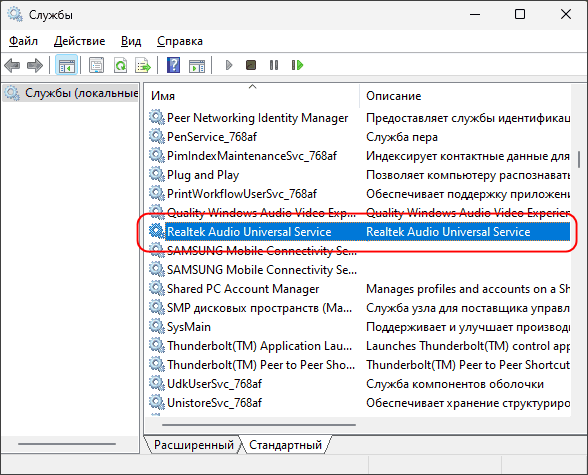Toggle the console tree show/hide icon

click(66, 66)
